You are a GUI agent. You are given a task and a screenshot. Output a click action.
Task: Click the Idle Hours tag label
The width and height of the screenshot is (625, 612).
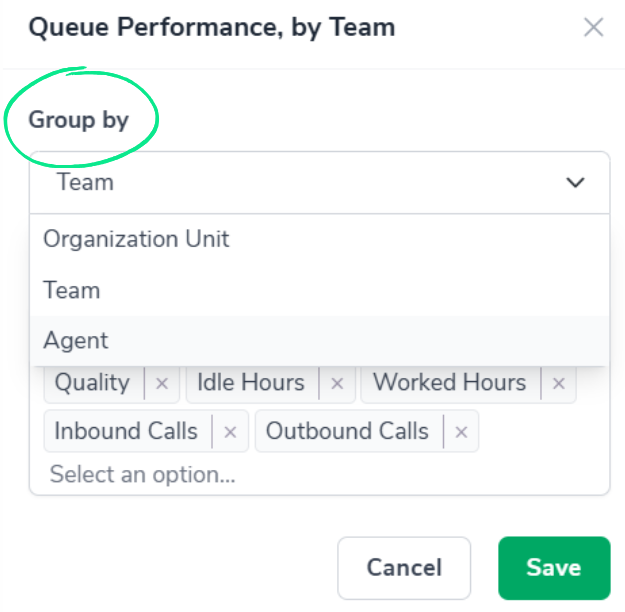(x=251, y=382)
